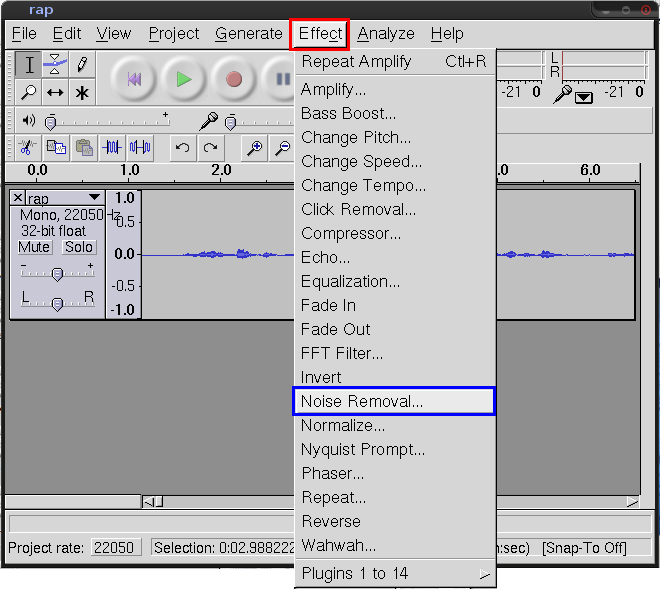
Task: Toggle Solo on the rap track
Action: pyautogui.click(x=79, y=247)
